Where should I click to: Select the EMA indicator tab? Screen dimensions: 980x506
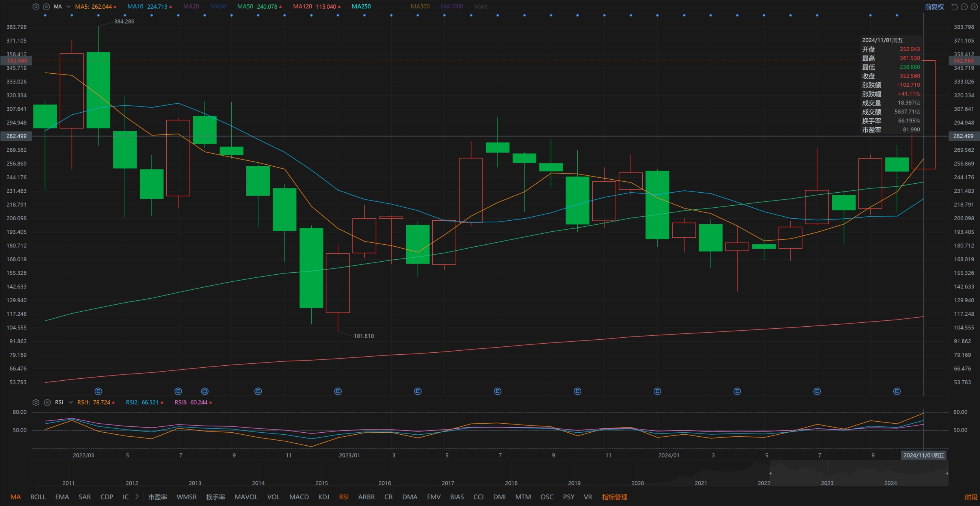point(62,497)
